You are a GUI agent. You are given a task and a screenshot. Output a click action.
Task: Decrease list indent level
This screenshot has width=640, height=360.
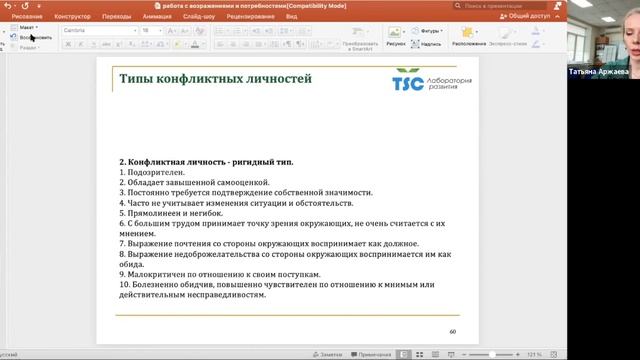tap(256, 31)
